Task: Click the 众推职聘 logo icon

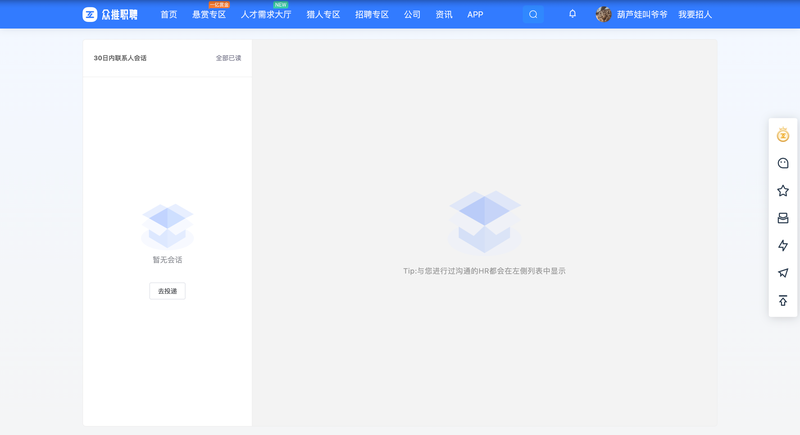Action: (x=90, y=14)
